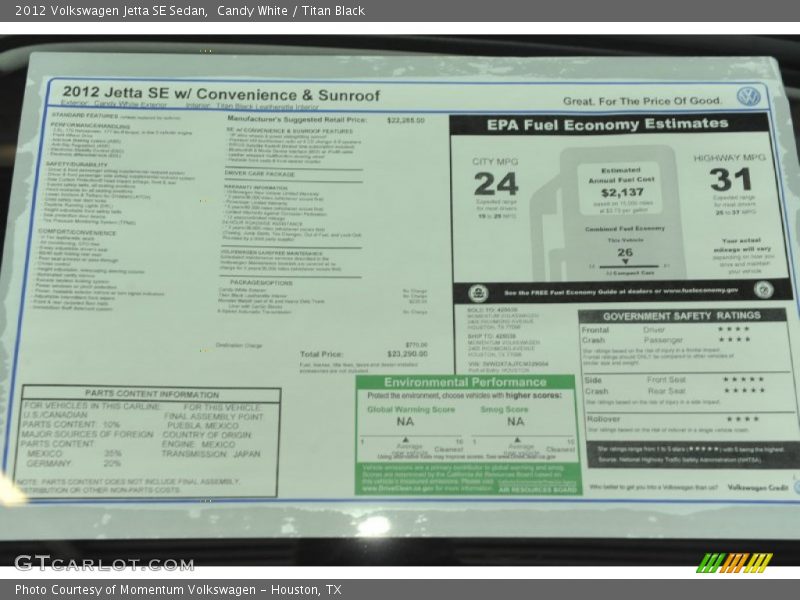Viewport: 800px width, 600px height.
Task: Click the annual fuel cost $2,137
Action: [x=622, y=193]
